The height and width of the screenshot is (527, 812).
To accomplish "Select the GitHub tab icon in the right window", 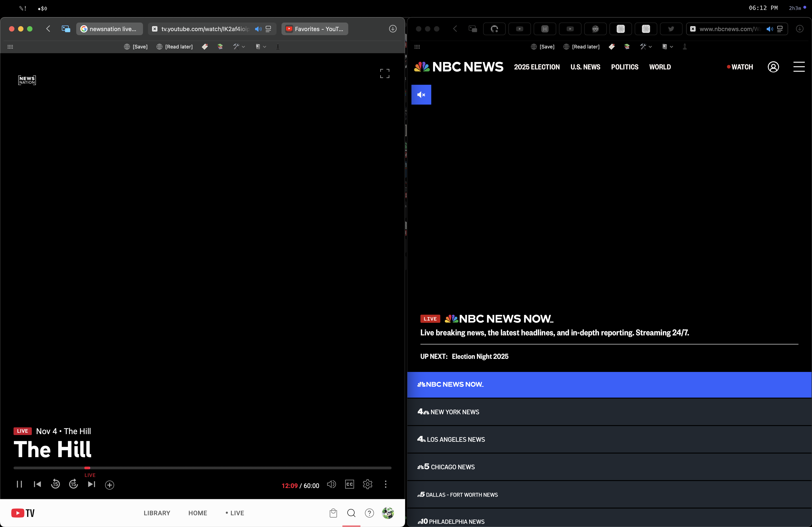I will 494,29.
